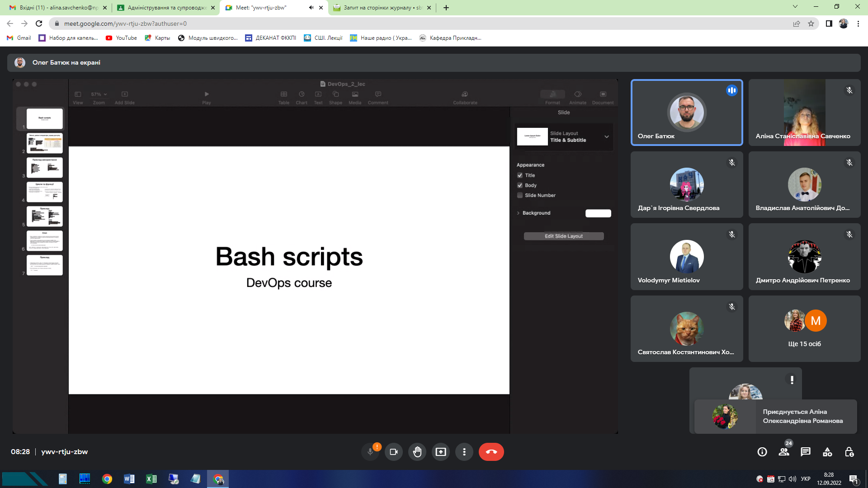868x488 pixels.
Task: Mute microphone in Meet controls
Action: point(370,452)
